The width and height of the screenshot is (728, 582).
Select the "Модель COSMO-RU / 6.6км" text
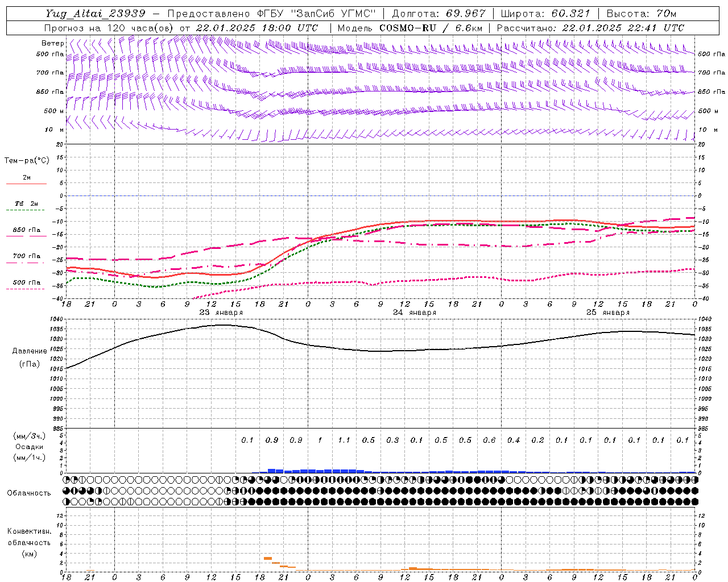(x=410, y=28)
